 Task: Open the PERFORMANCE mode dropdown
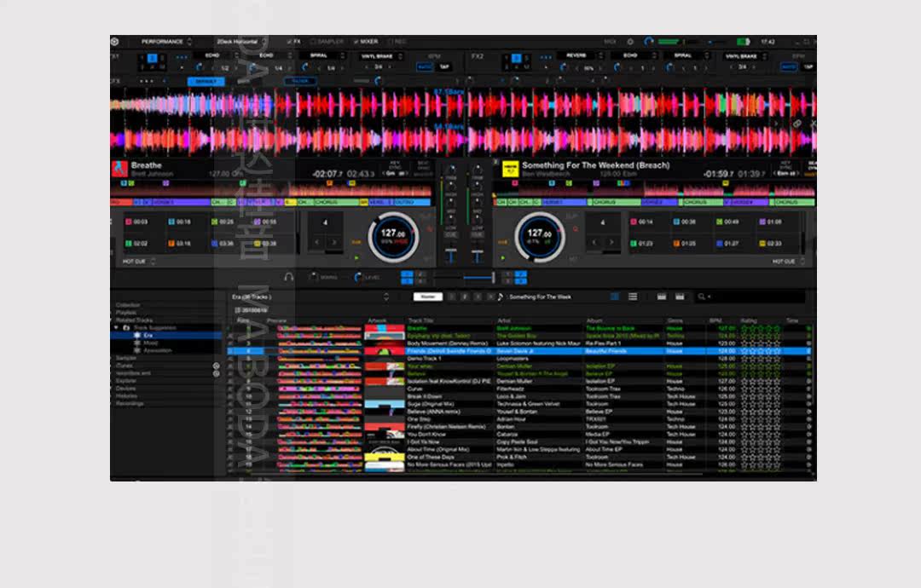(x=166, y=42)
